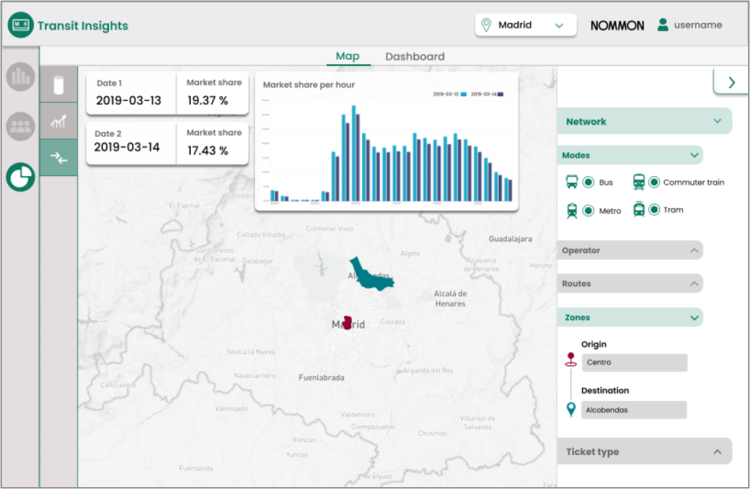
Task: Toggle the Commuter train mode option
Action: [x=654, y=182]
